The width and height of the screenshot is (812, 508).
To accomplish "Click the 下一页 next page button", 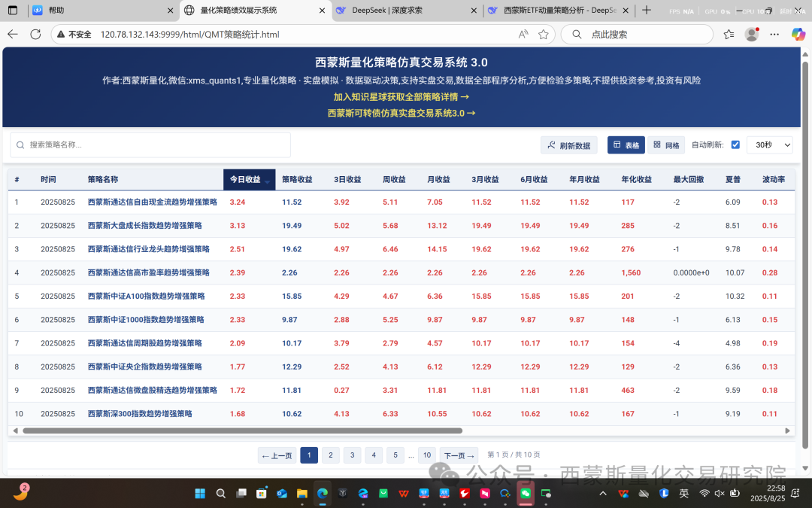I will pos(459,455).
